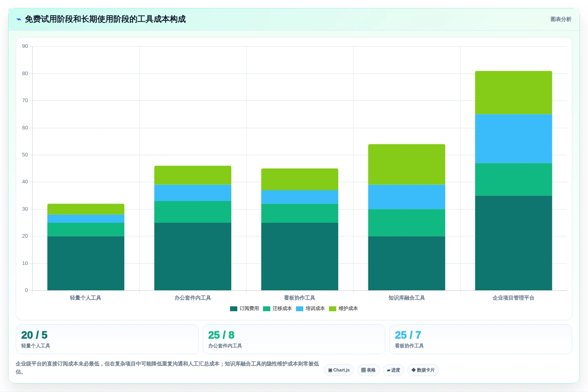
Task: Click the 办公套件内工具 maintenance cost bar segment
Action: coord(193,175)
